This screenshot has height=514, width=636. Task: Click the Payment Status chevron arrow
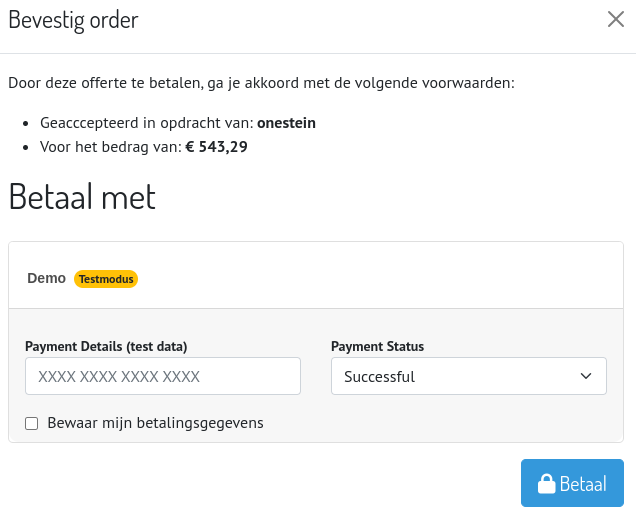[x=586, y=376]
